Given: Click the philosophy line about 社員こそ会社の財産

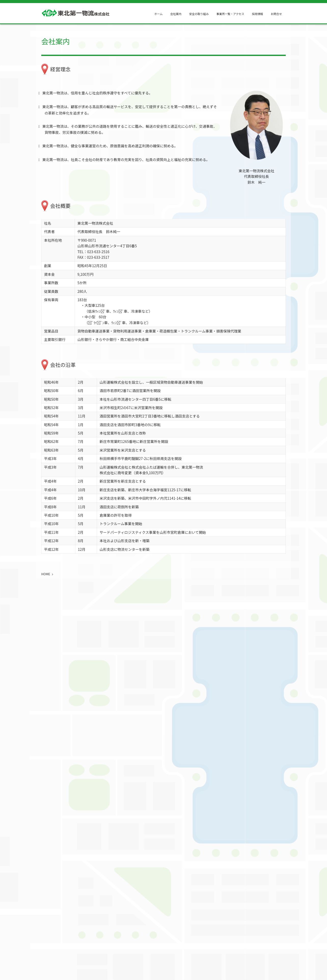Looking at the screenshot, I should click(x=126, y=160).
